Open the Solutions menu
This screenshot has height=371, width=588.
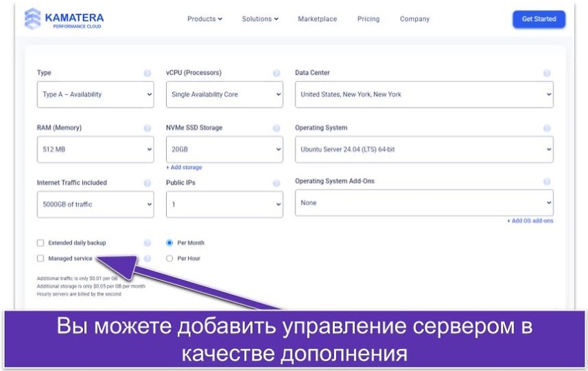click(260, 19)
